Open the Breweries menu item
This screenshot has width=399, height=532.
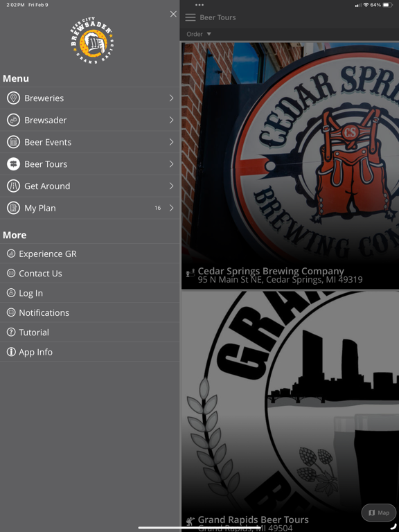[x=89, y=98]
